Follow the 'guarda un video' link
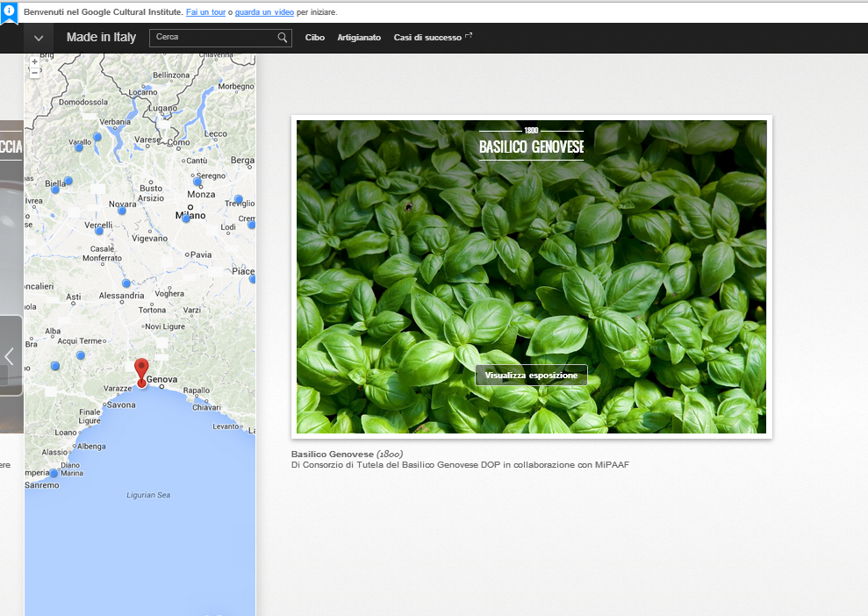This screenshot has height=616, width=868. click(264, 12)
